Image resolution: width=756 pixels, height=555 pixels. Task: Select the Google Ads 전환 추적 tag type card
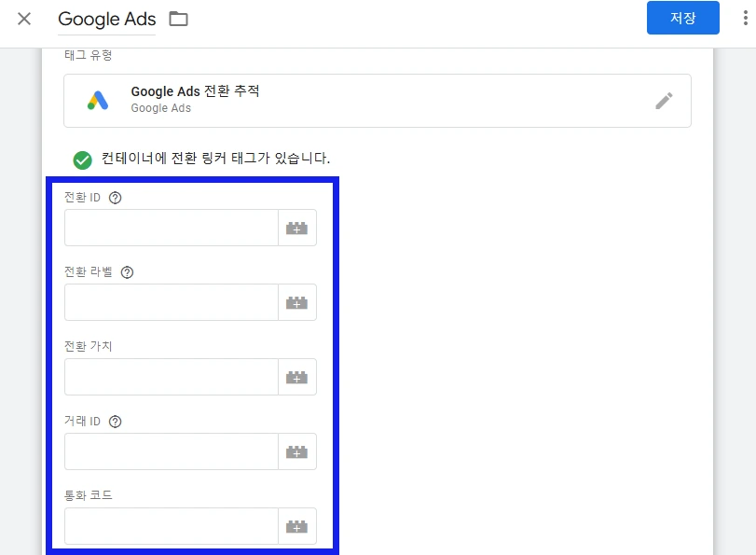click(377, 101)
